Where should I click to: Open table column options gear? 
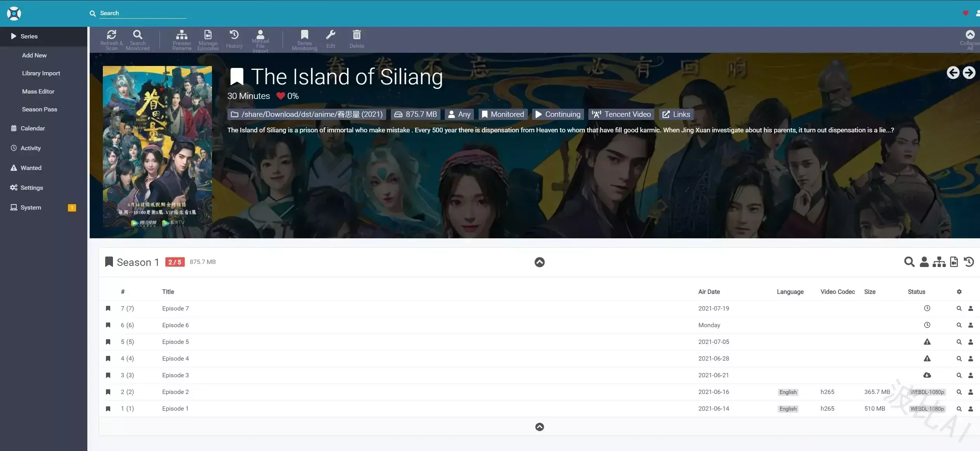959,292
